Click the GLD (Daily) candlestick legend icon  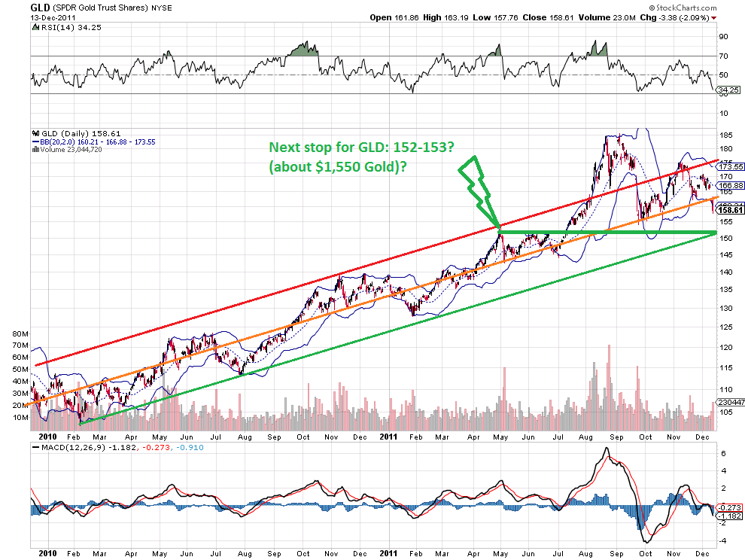click(35, 133)
